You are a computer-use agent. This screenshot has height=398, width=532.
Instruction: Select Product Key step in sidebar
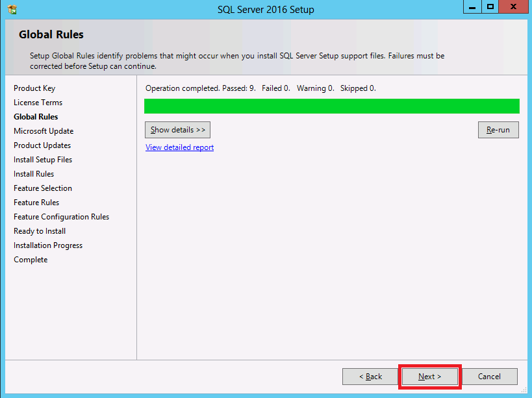tap(34, 88)
